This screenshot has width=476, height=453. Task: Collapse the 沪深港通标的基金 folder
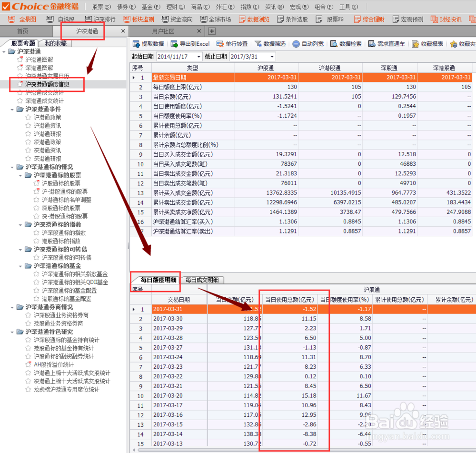tap(20, 266)
